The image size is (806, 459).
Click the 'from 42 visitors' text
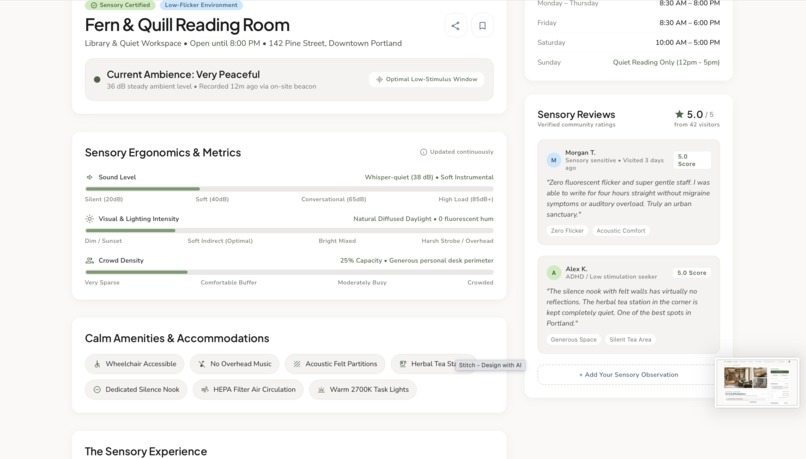(697, 125)
